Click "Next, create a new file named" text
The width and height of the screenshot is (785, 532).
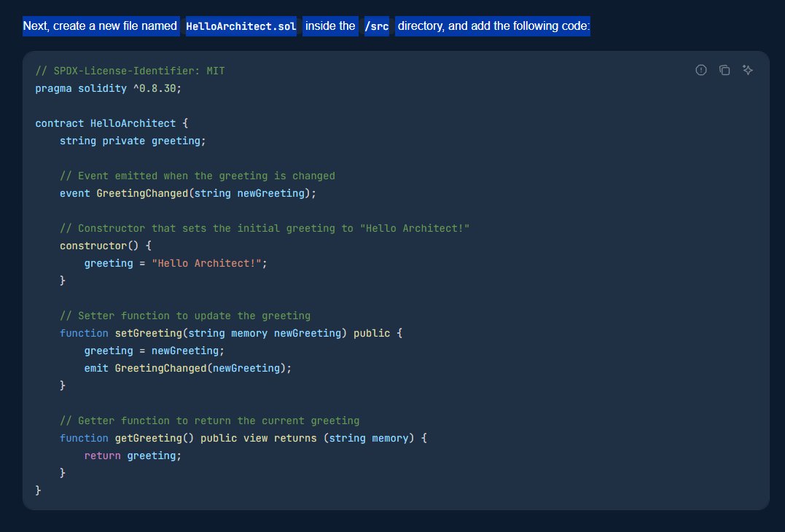pyautogui.click(x=100, y=26)
